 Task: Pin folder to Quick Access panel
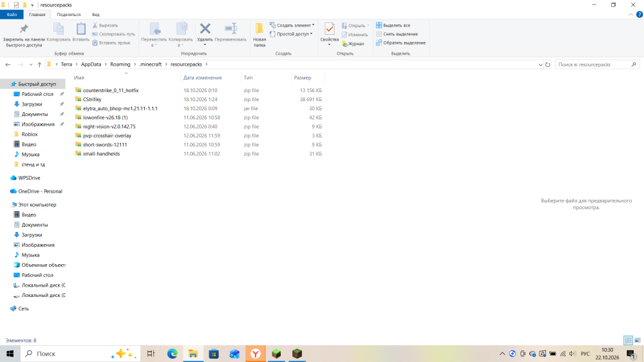[x=24, y=35]
